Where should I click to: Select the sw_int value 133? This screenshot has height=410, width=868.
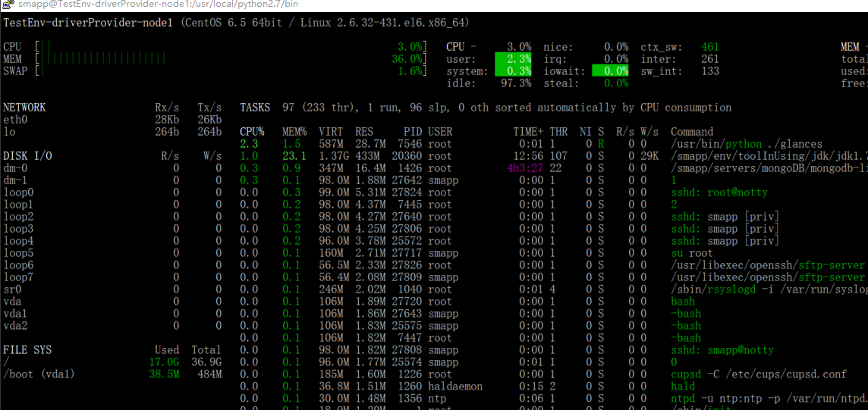pyautogui.click(x=709, y=70)
